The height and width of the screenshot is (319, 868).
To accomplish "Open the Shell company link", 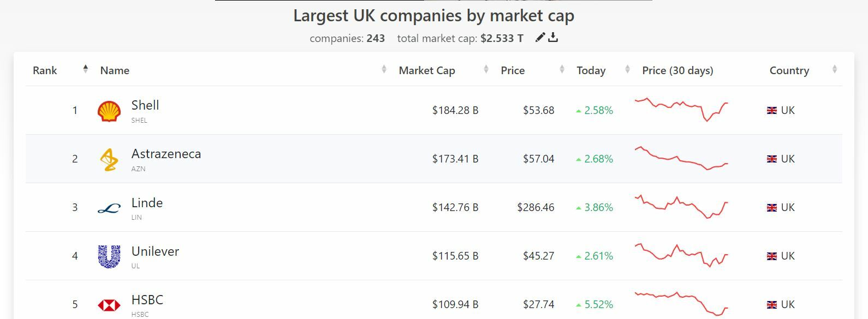I will (x=145, y=105).
